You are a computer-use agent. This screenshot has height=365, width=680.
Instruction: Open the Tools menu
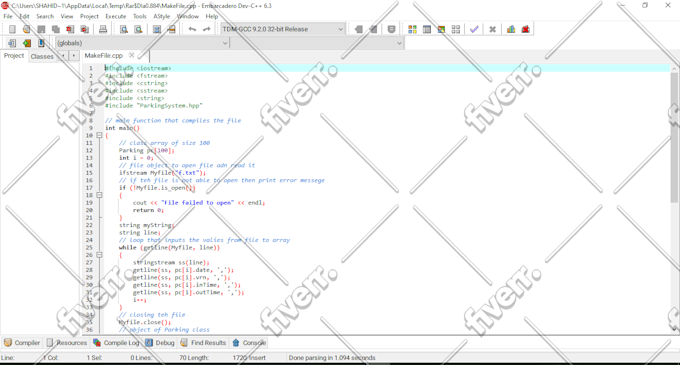point(140,16)
